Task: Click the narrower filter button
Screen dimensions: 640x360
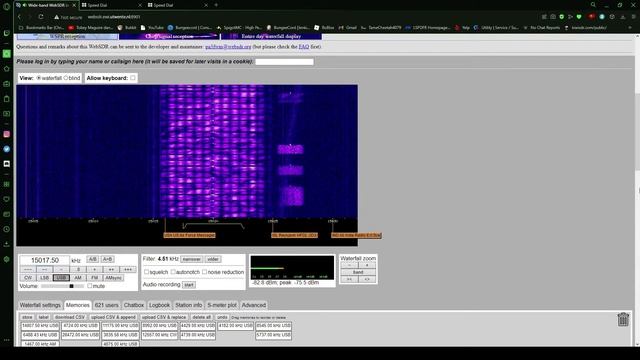Action: 191,259
